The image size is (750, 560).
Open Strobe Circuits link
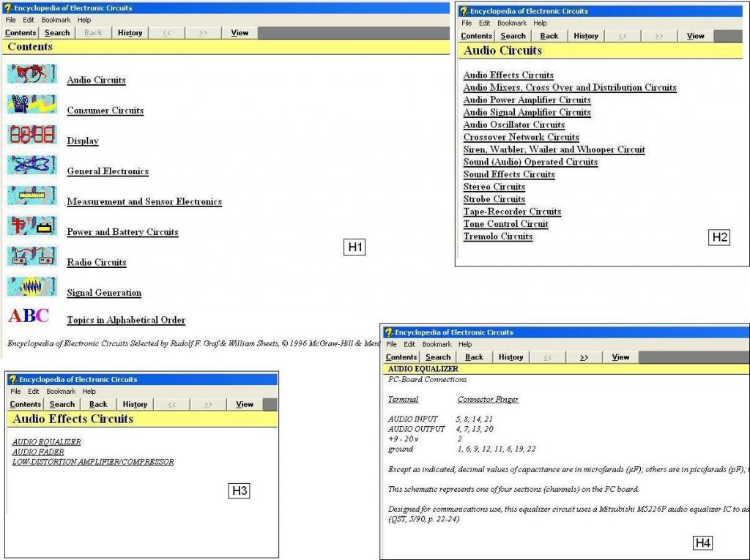point(494,199)
